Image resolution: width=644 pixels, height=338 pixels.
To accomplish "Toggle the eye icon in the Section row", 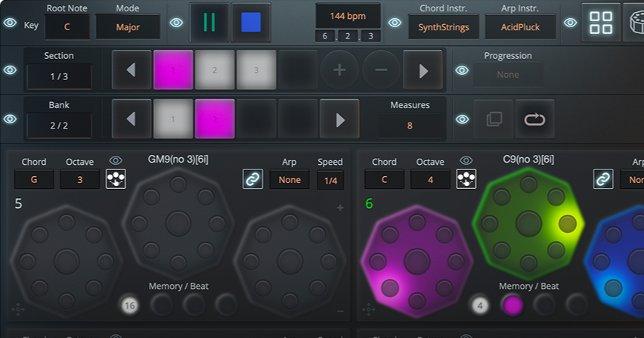I will 11,70.
